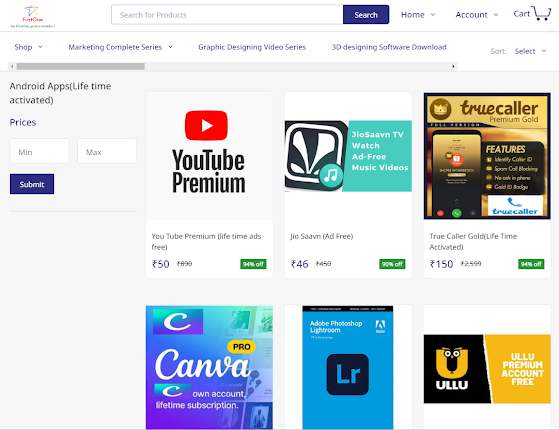Click the struck-through ₹450 price
559x430 pixels.
tap(323, 263)
